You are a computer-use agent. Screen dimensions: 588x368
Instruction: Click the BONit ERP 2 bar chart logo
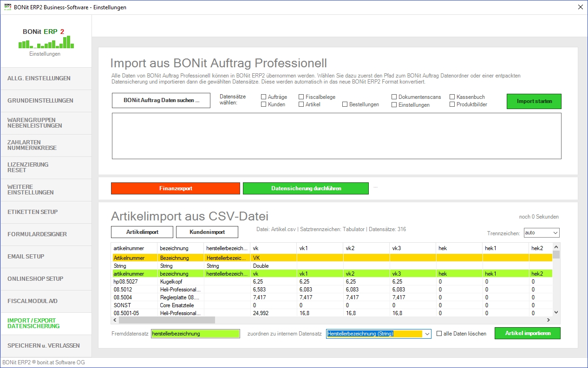(x=46, y=42)
